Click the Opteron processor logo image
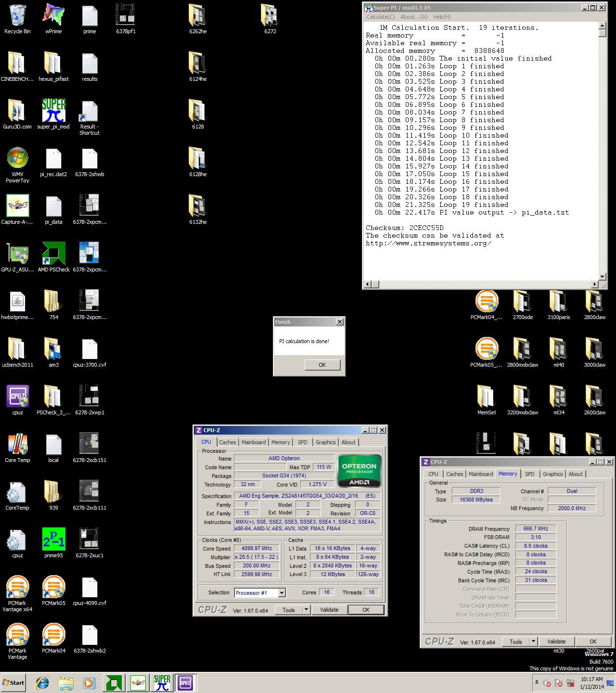616x693 pixels. [359, 471]
